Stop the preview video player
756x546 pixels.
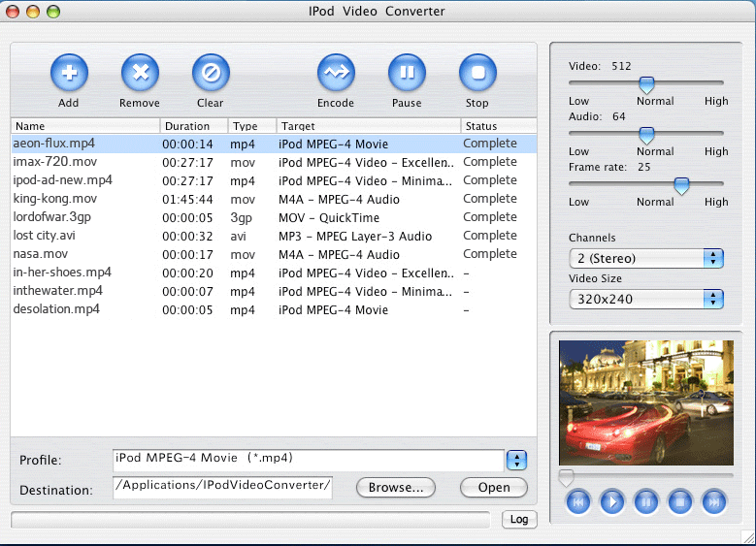click(680, 502)
